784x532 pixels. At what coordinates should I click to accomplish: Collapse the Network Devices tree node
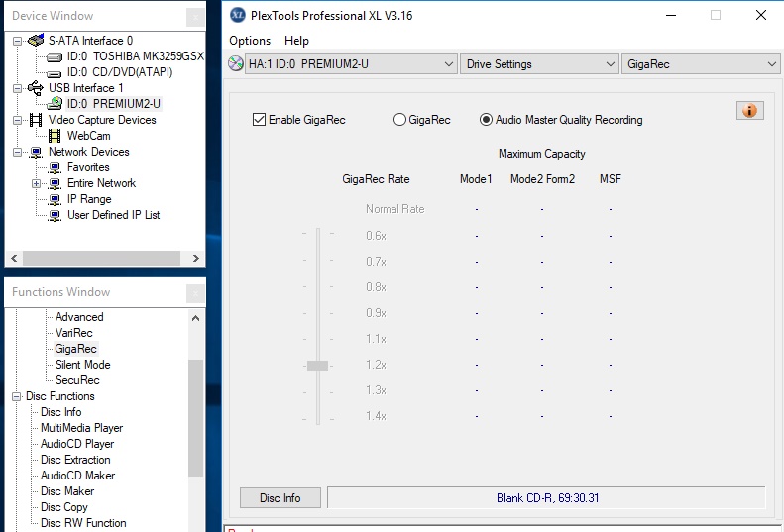17,152
